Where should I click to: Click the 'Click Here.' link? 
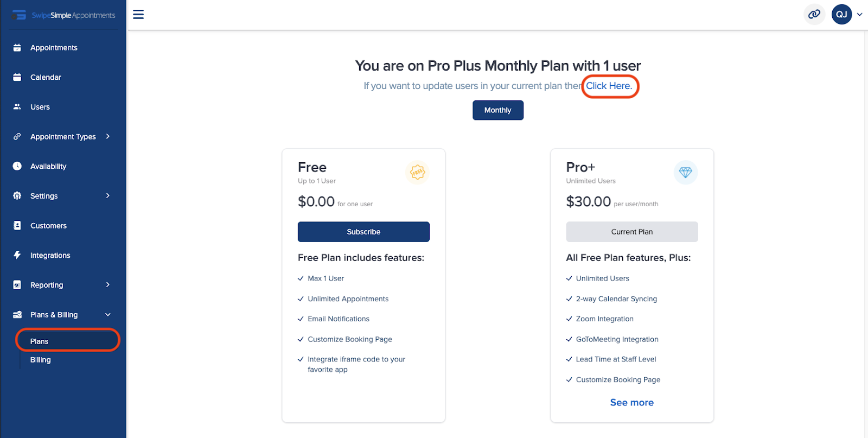tap(609, 86)
